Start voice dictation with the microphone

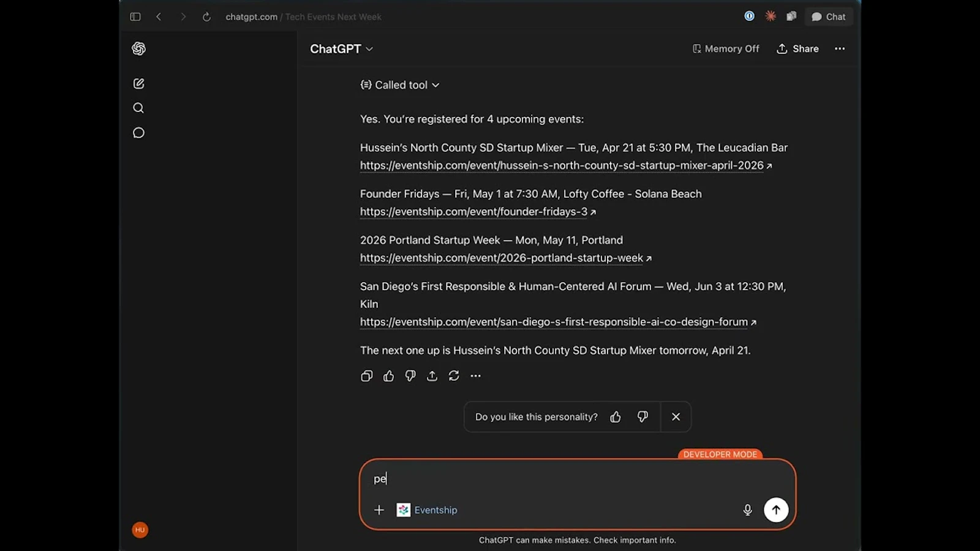747,510
